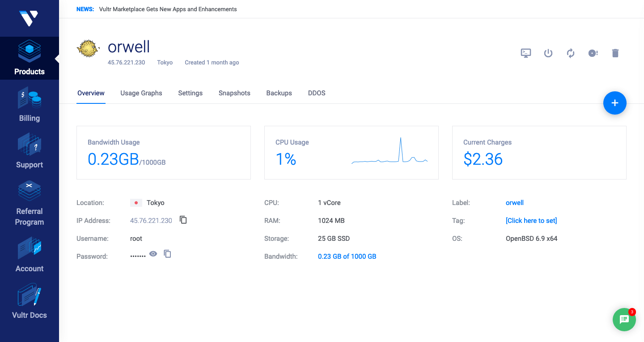Open the Products sidebar section

point(29,58)
